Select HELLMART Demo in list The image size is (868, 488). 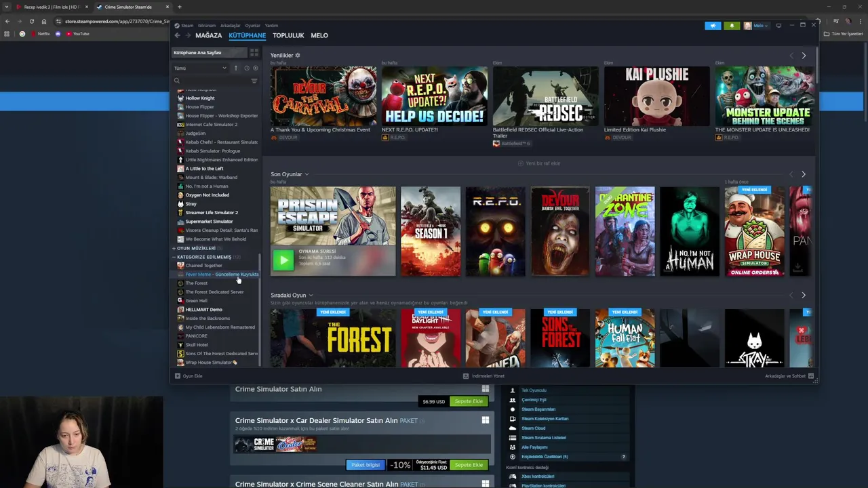[x=203, y=310]
